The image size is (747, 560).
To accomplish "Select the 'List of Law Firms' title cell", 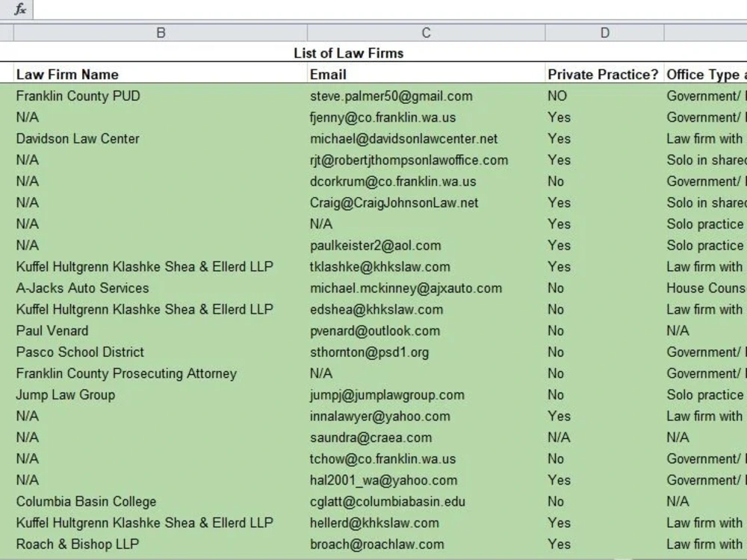I will coord(349,53).
